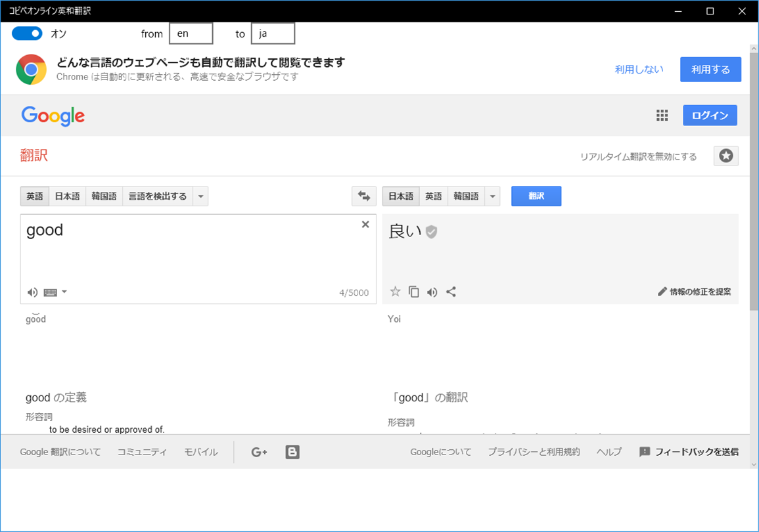
Task: Decline Chrome with 利用しない link
Action: 639,69
